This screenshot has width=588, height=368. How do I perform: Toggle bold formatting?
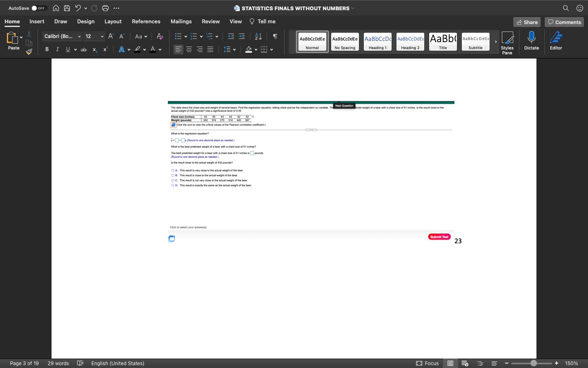47,49
